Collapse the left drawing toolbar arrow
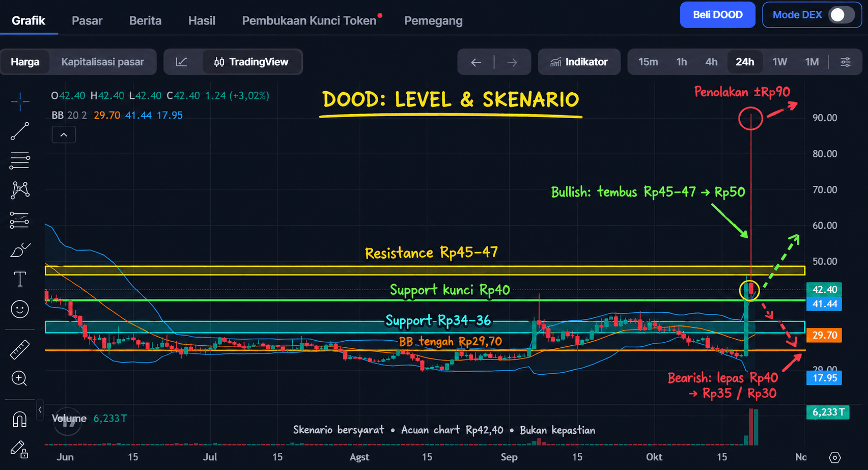 coord(40,409)
